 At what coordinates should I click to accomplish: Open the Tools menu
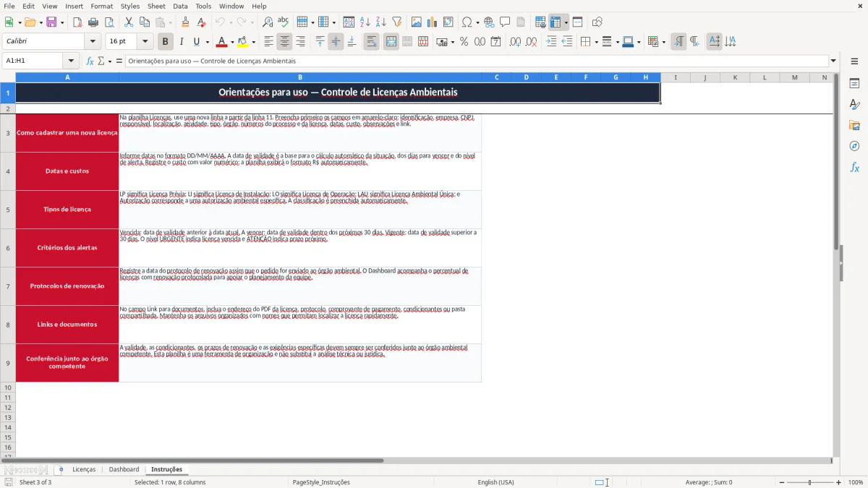coord(203,6)
